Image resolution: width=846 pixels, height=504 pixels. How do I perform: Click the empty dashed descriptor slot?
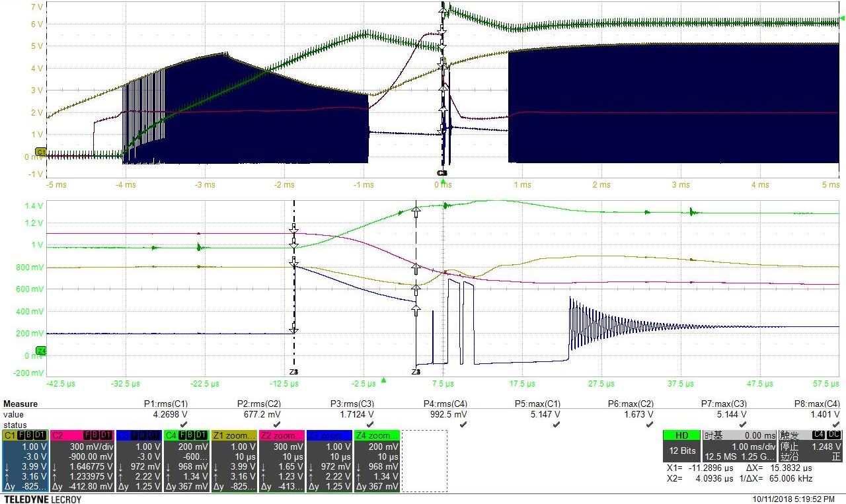click(x=424, y=461)
